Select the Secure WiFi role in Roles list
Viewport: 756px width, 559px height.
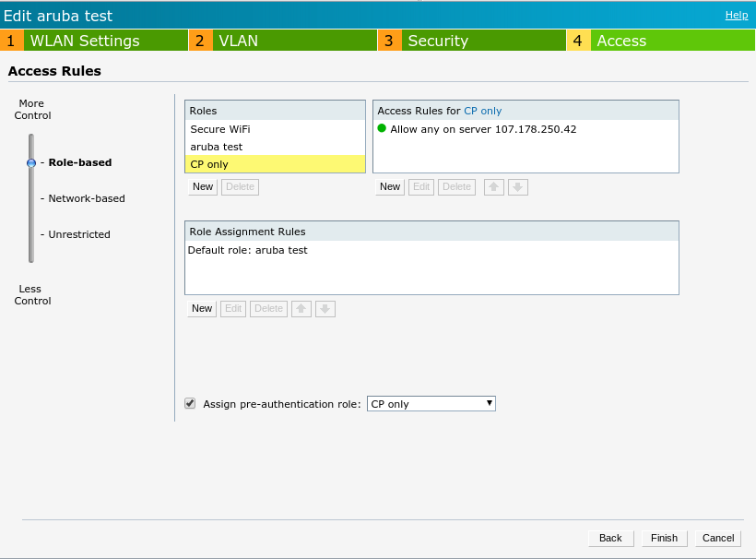[220, 129]
